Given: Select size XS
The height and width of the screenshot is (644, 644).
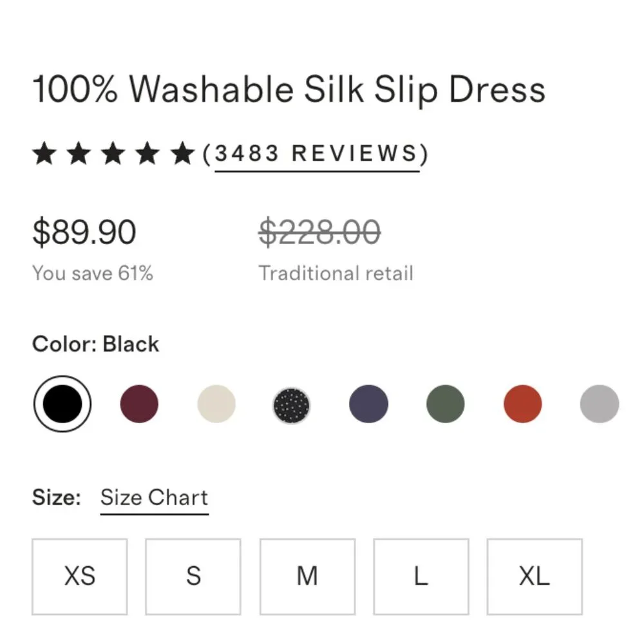Looking at the screenshot, I should tap(79, 575).
